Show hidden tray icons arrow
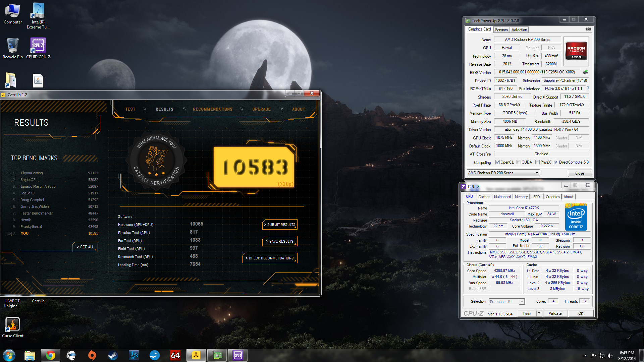This screenshot has height=362, width=644. pos(586,356)
